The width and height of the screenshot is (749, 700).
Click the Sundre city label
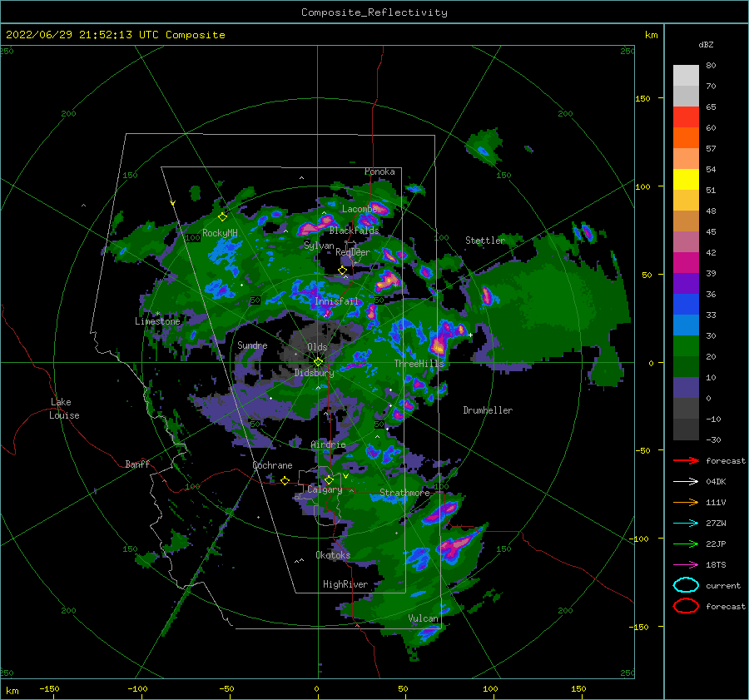tap(252, 345)
